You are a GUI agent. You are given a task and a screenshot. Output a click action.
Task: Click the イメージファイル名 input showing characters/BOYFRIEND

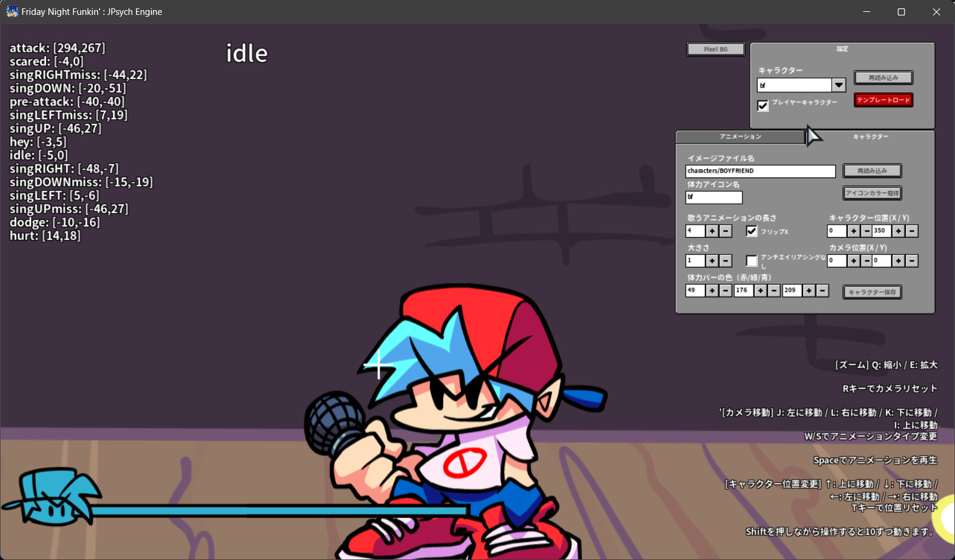(x=761, y=171)
